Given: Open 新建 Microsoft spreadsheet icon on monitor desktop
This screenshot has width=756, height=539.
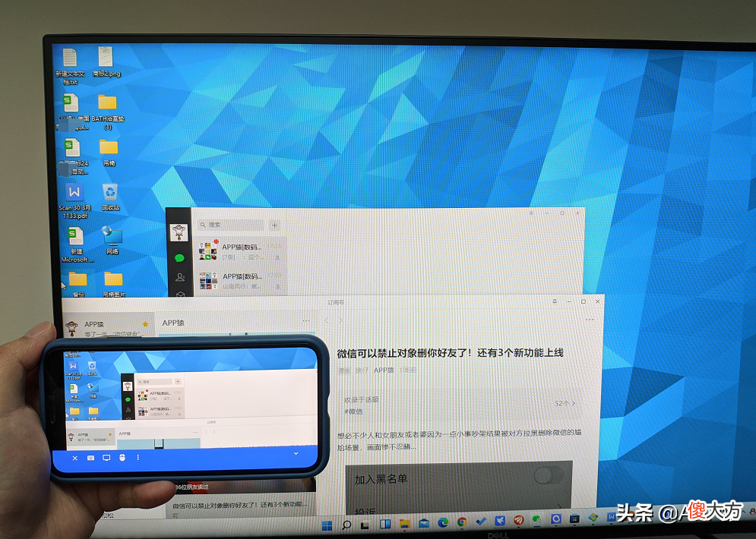Looking at the screenshot, I should (x=76, y=244).
